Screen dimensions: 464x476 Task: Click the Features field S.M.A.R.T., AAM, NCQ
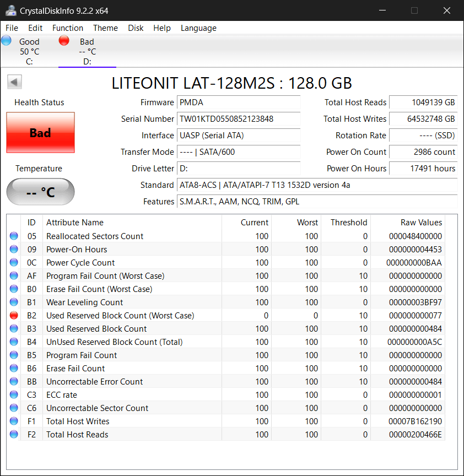point(317,201)
